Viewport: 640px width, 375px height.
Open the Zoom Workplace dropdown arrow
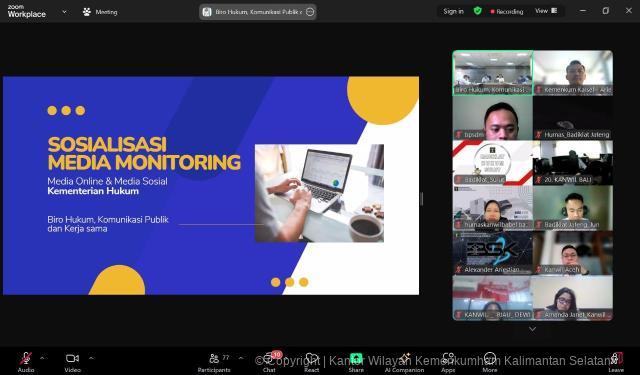coord(64,12)
